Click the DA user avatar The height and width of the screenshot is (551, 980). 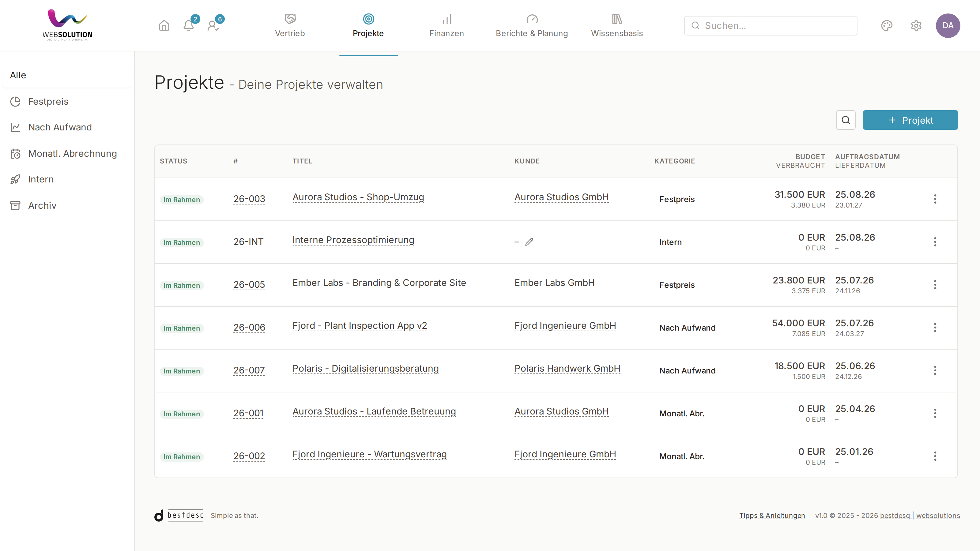pyautogui.click(x=948, y=25)
